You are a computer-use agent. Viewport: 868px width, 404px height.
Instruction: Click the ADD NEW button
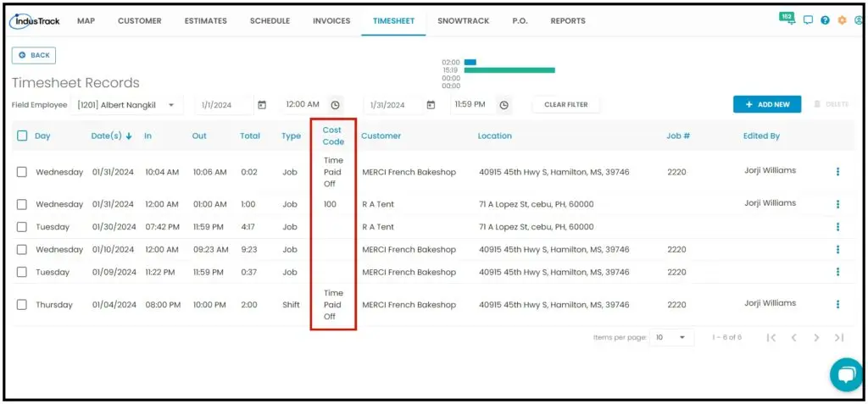767,104
